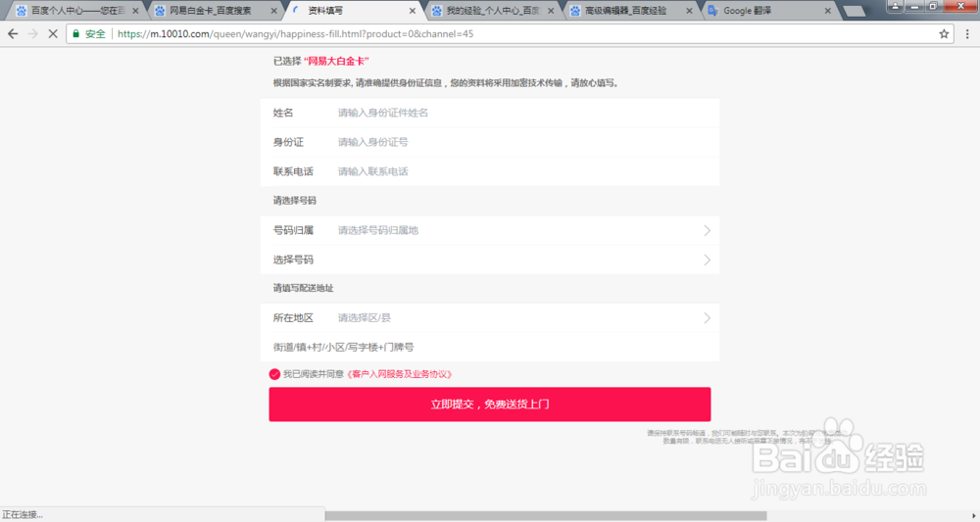Click the 联系电话 phone input field
The height and width of the screenshot is (522, 980).
point(489,171)
